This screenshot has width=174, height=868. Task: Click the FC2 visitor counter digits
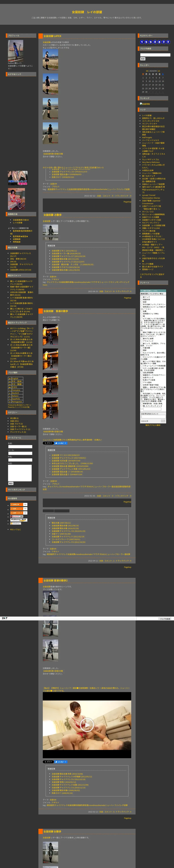155,42
